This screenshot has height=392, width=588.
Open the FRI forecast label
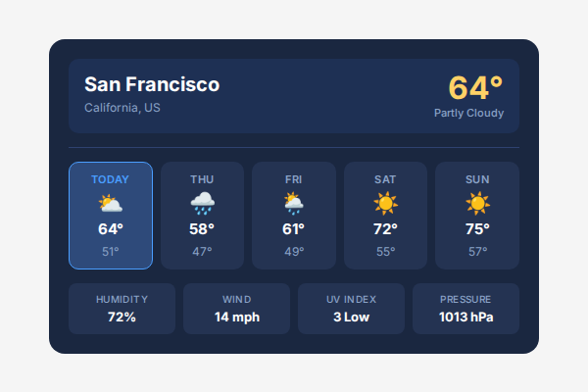click(x=293, y=179)
